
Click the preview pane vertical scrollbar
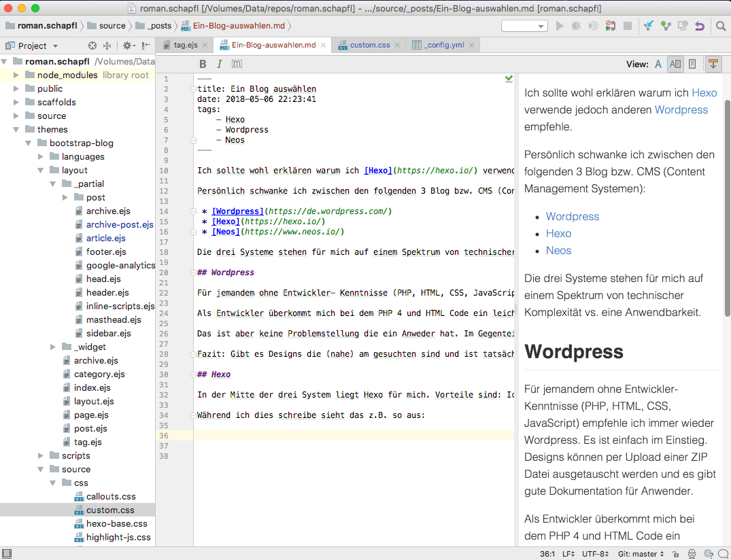pos(727,208)
